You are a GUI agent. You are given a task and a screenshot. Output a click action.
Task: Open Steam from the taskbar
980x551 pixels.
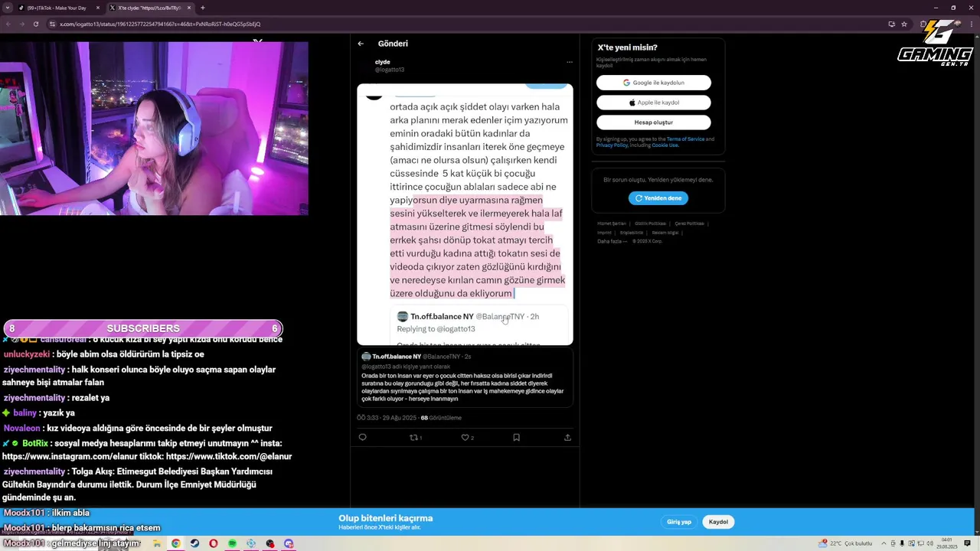click(194, 543)
